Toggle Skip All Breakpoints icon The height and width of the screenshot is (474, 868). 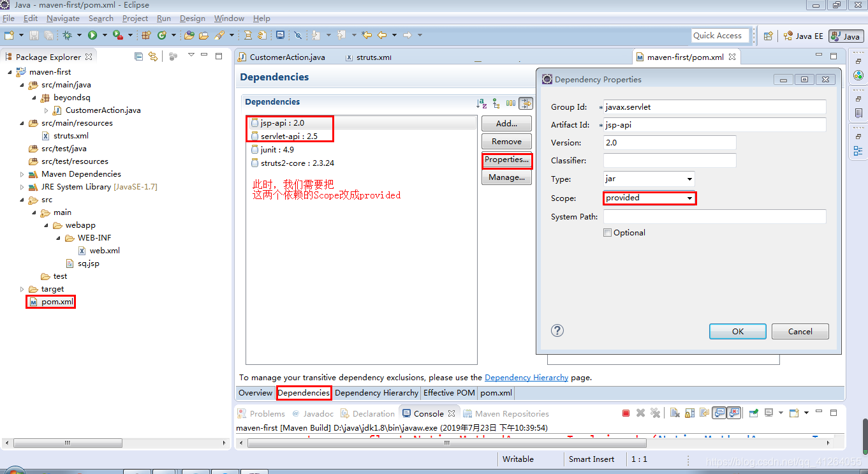click(x=298, y=35)
